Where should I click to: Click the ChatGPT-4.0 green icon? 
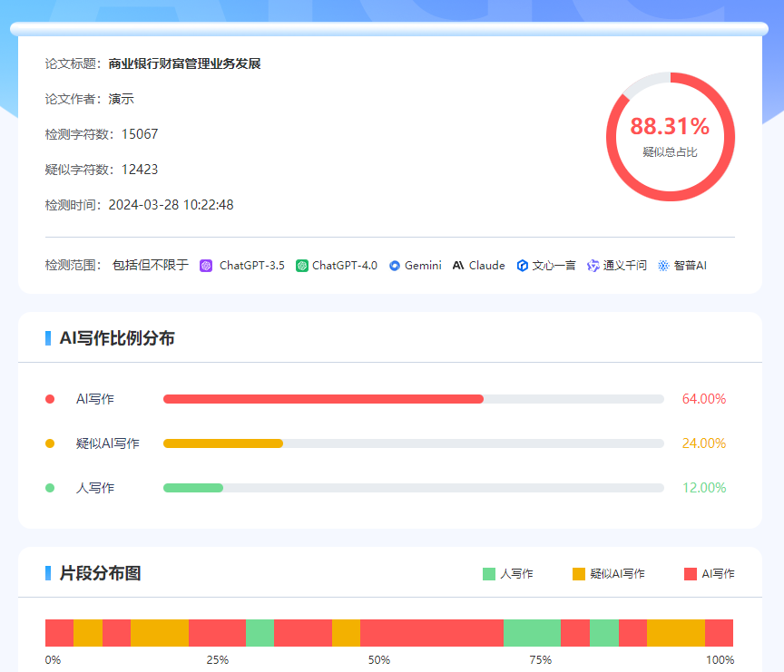302,266
